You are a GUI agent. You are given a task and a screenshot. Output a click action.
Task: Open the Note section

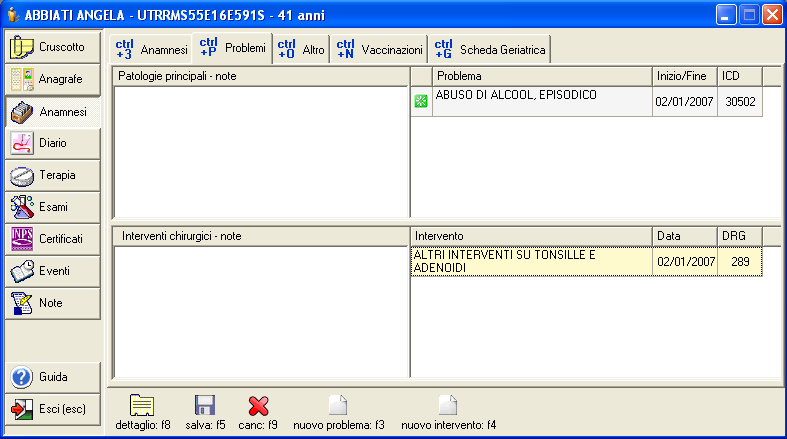[53, 304]
